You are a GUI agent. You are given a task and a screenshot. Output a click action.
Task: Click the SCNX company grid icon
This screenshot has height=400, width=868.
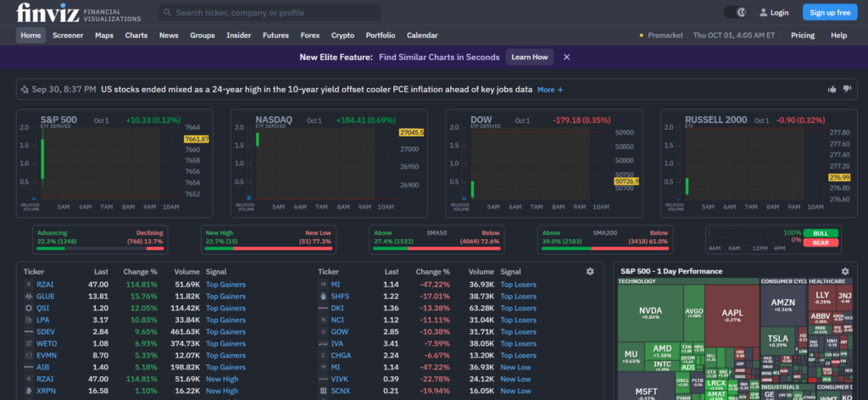tap(323, 391)
